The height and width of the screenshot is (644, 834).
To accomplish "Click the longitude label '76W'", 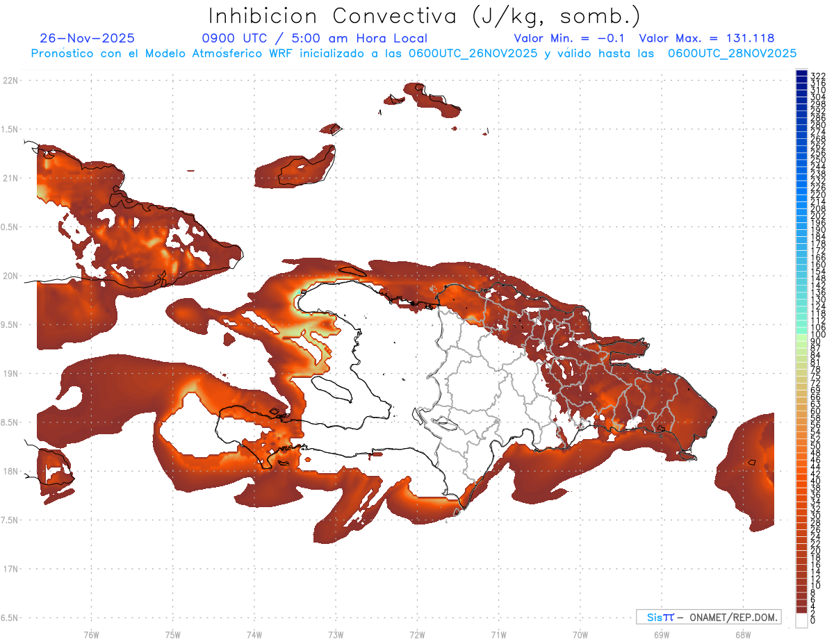I will pyautogui.click(x=91, y=634).
